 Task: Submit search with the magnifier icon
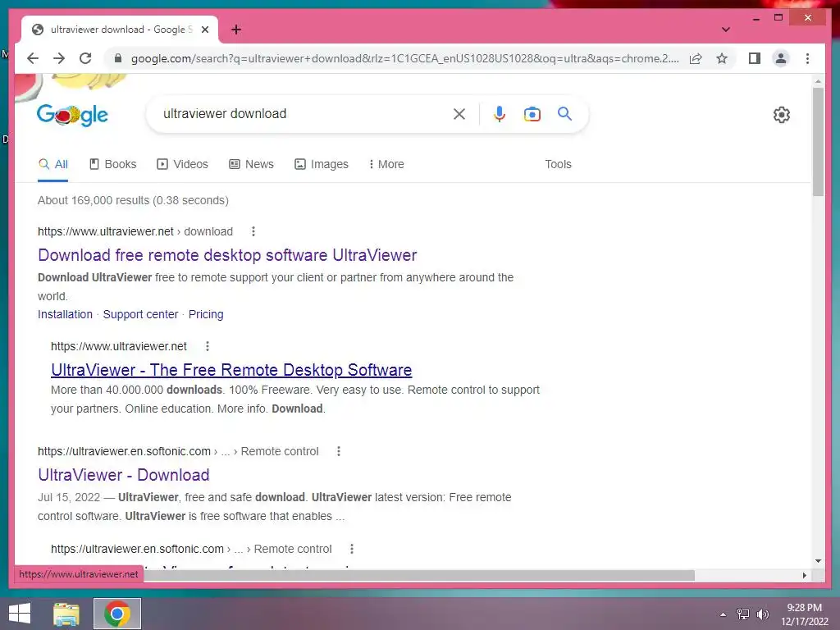(564, 113)
